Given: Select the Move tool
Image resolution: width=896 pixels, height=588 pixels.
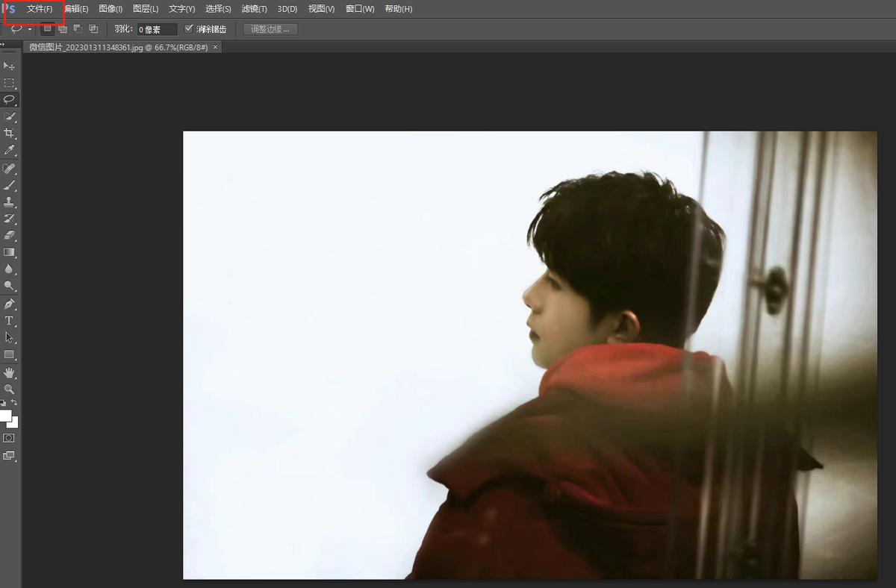Looking at the screenshot, I should tap(9, 66).
